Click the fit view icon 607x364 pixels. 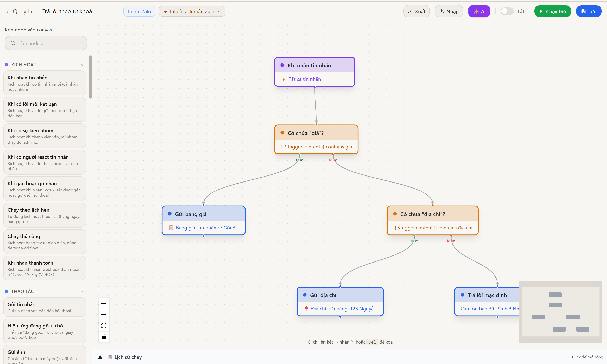tap(104, 326)
